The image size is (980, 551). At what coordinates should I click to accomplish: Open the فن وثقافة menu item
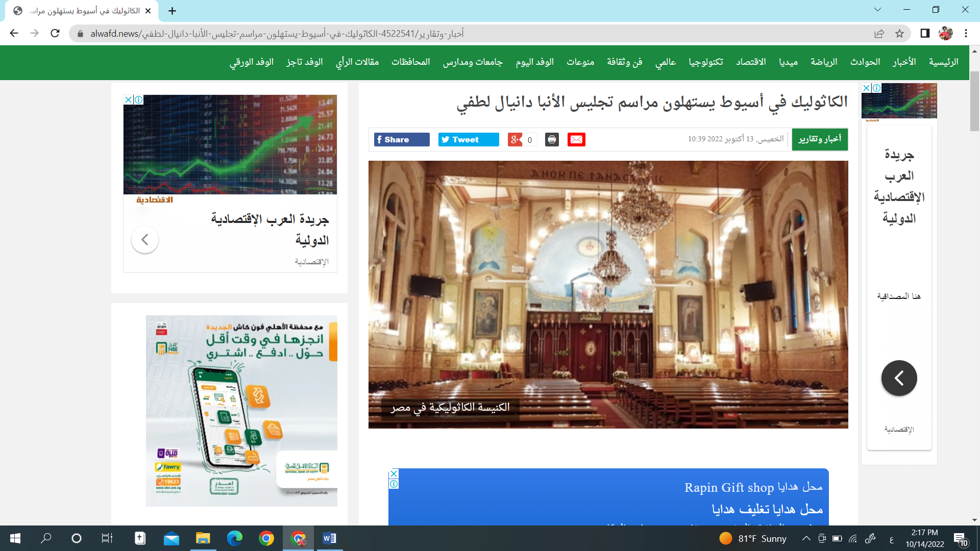[624, 62]
